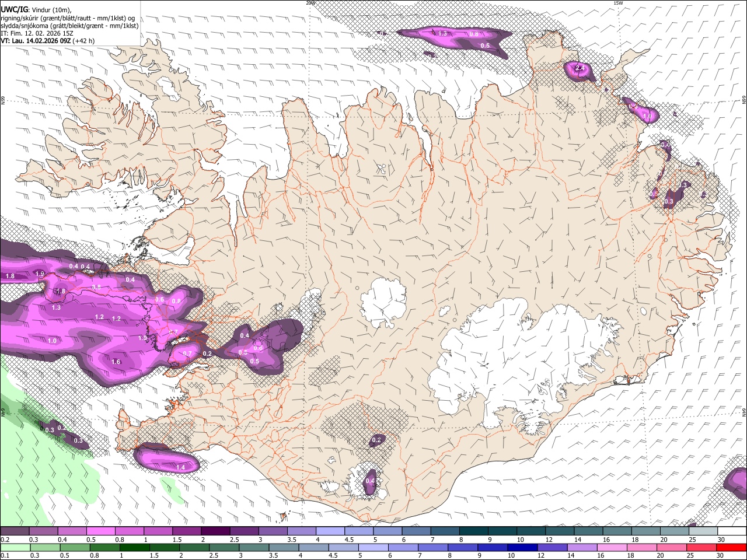Select the bright pink top-row swatch starting at 0.5
Screen dimensions: 747x560
100,531
